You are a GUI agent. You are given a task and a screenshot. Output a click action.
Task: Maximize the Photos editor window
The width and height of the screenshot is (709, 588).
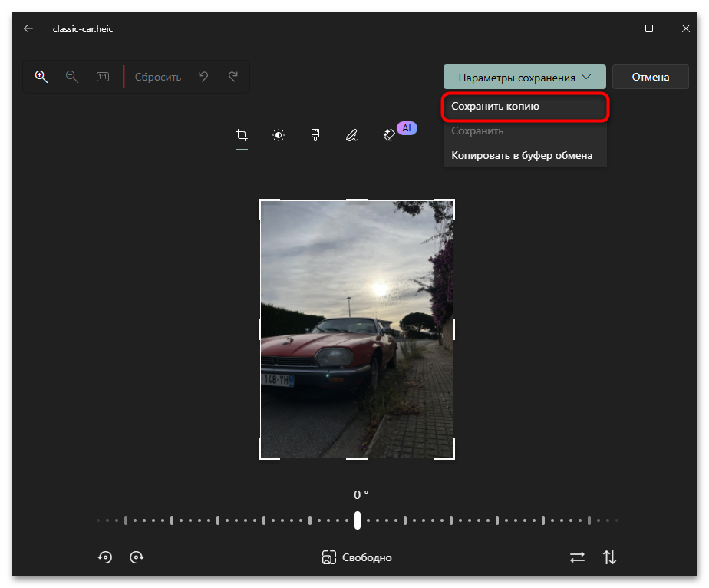point(649,28)
